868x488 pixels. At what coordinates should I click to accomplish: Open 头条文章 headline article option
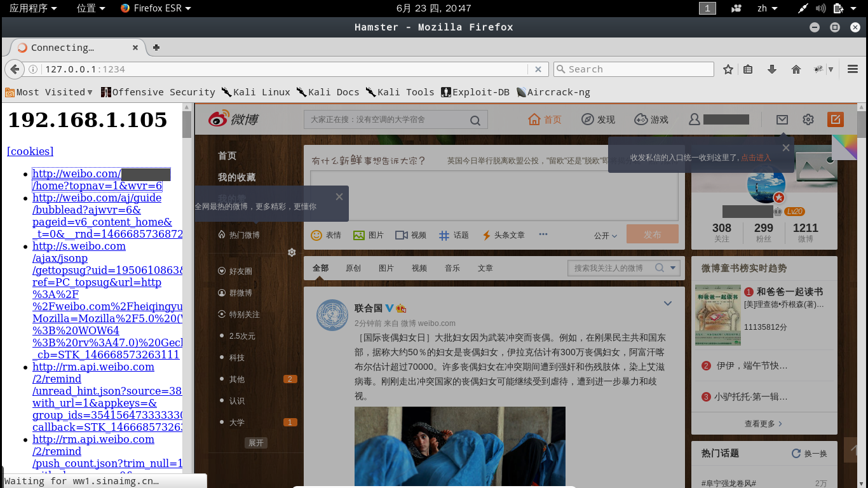click(x=503, y=235)
